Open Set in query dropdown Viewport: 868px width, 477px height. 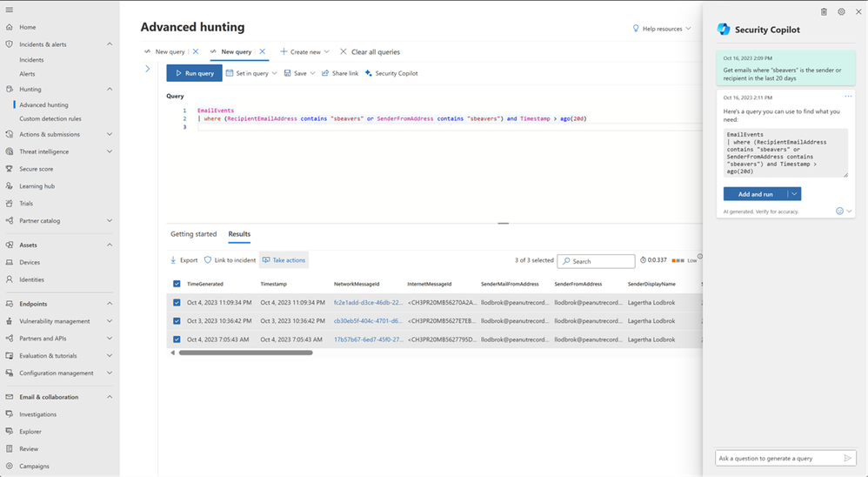pos(251,73)
